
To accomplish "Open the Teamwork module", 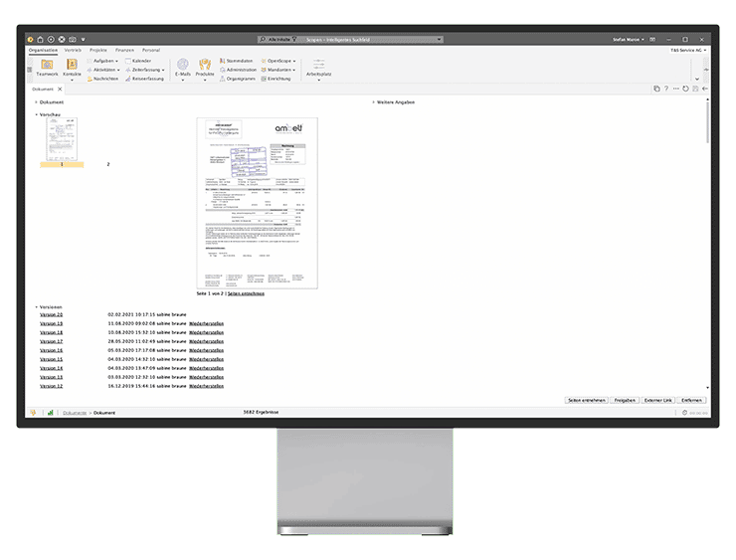I will click(47, 68).
